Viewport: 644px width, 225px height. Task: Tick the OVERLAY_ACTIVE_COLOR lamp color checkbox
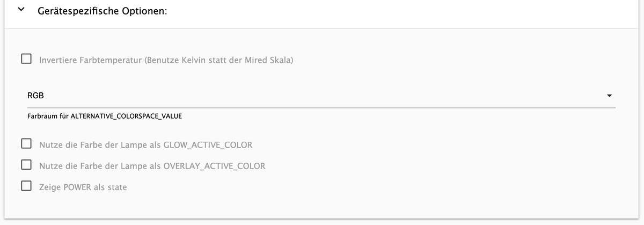click(26, 165)
